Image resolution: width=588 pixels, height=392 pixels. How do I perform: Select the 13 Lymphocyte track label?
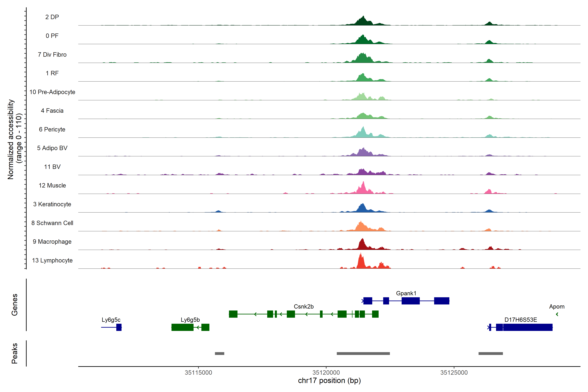tap(52, 260)
